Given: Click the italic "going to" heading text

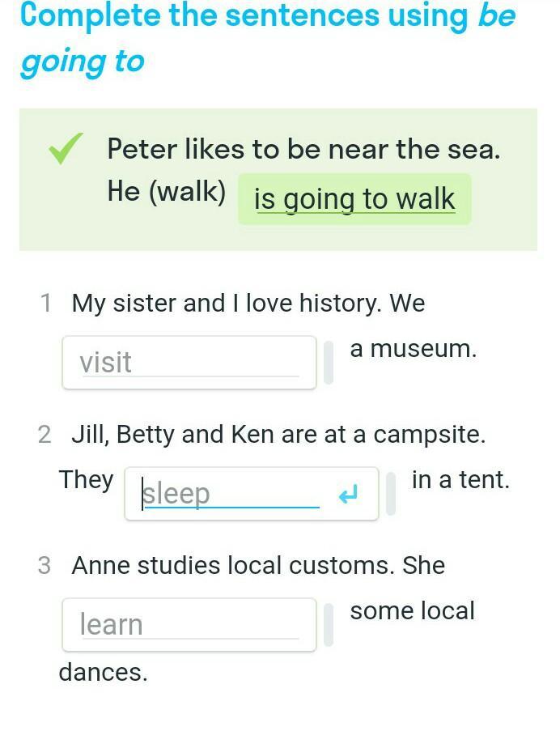Looking at the screenshot, I should pyautogui.click(x=82, y=62).
